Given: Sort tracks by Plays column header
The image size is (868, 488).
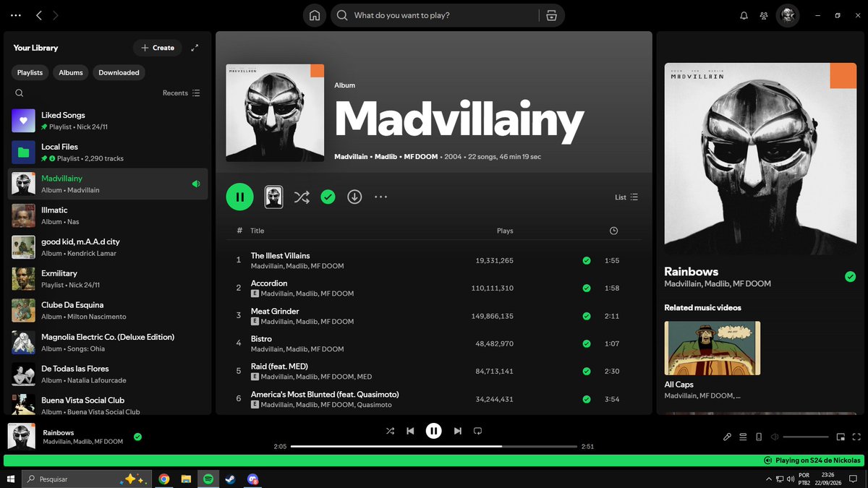Looking at the screenshot, I should (x=505, y=231).
